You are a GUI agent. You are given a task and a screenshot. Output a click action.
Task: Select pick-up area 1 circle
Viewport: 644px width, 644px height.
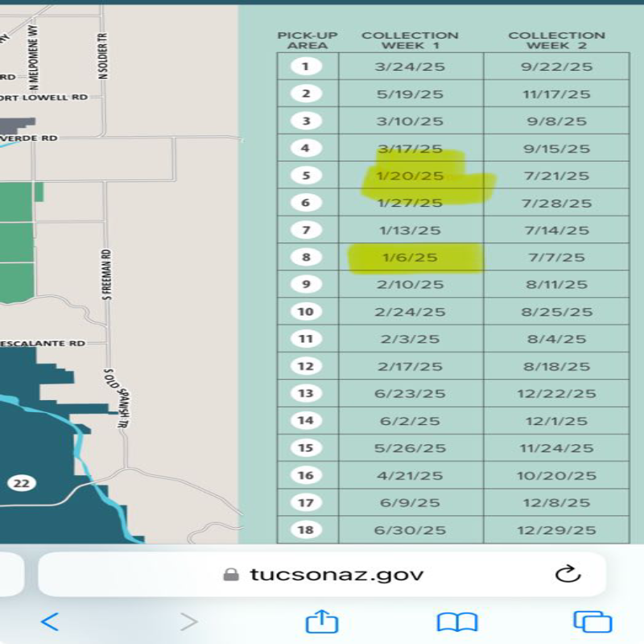coord(306,66)
